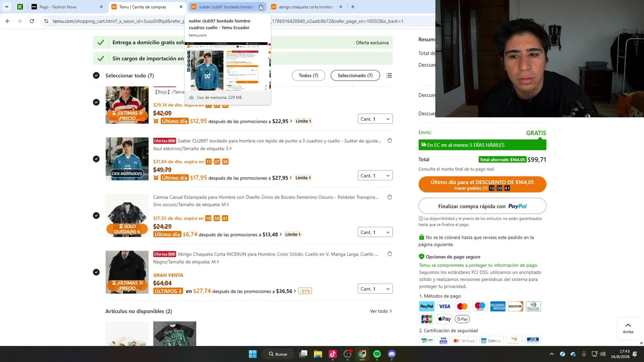Screen dimensions: 644x362
Task: Switch to the abrigo chaqueta corta hombre tab
Action: (307, 7)
